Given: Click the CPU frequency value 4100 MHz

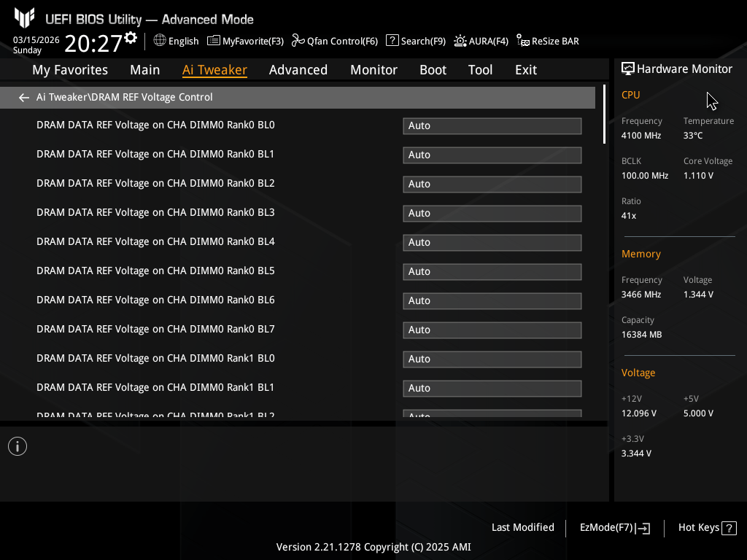Looking at the screenshot, I should click(640, 136).
